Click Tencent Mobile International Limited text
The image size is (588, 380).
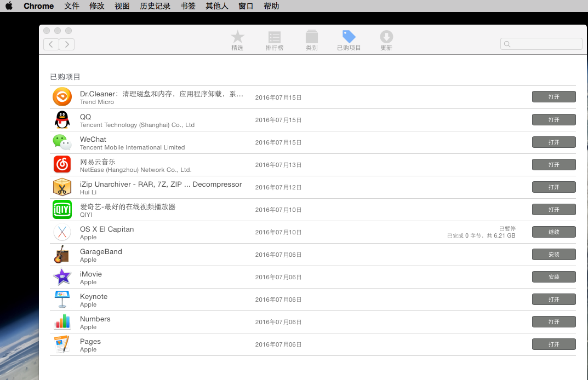click(x=133, y=147)
